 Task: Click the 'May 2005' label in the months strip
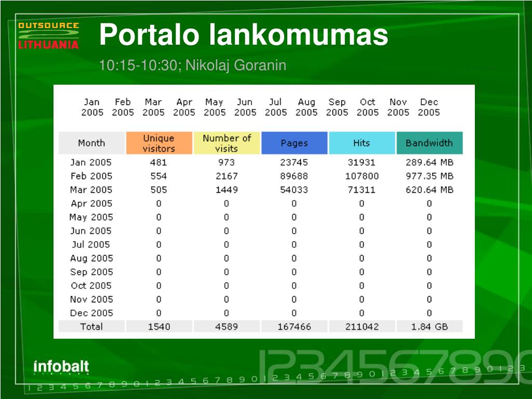coord(215,107)
